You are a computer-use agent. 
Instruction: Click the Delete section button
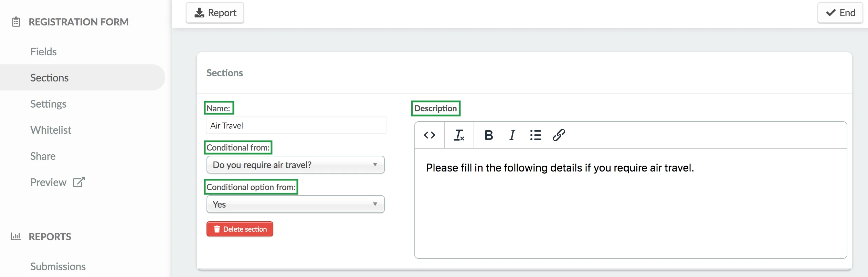(x=240, y=229)
